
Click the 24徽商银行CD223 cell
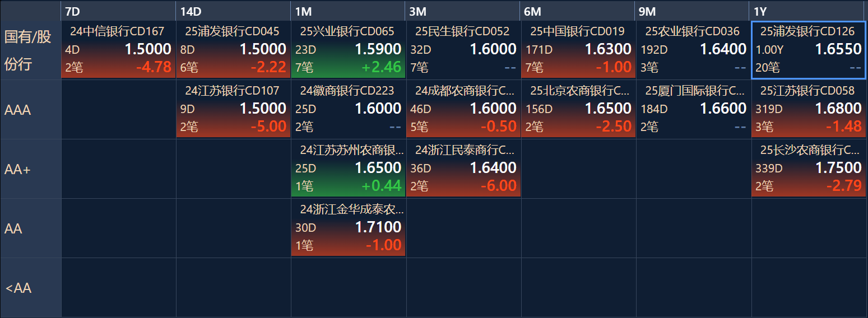click(348, 109)
